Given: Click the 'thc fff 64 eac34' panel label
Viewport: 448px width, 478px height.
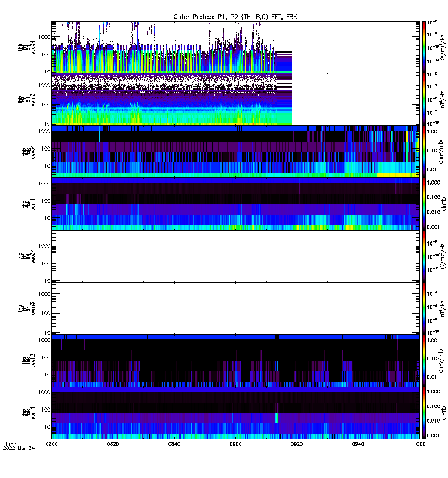Looking at the screenshot, I should point(26,256).
